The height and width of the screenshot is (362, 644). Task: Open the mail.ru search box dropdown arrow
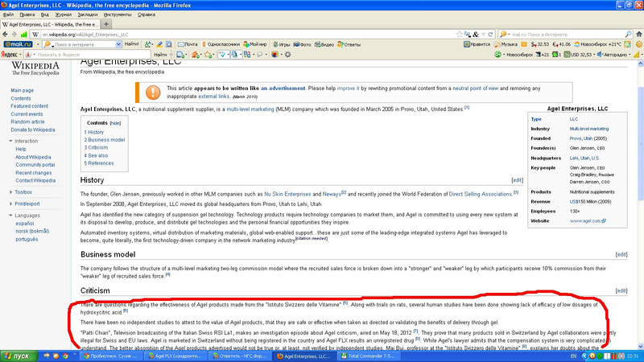click(x=118, y=44)
